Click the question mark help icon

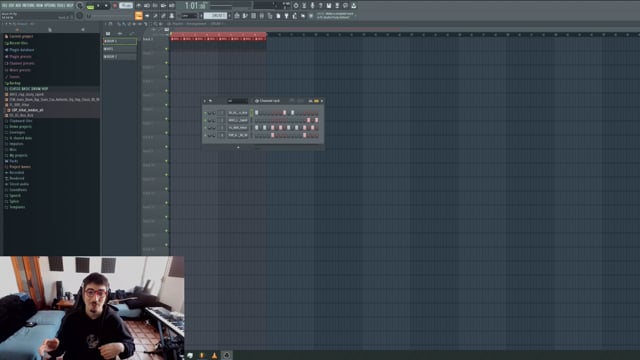pyautogui.click(x=320, y=6)
